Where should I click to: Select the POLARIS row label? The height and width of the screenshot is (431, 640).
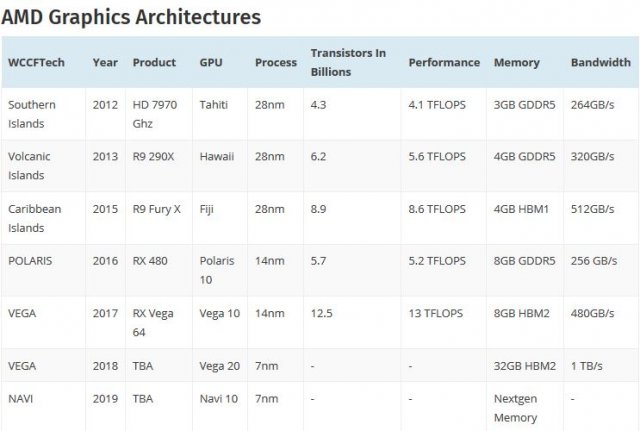tap(31, 261)
